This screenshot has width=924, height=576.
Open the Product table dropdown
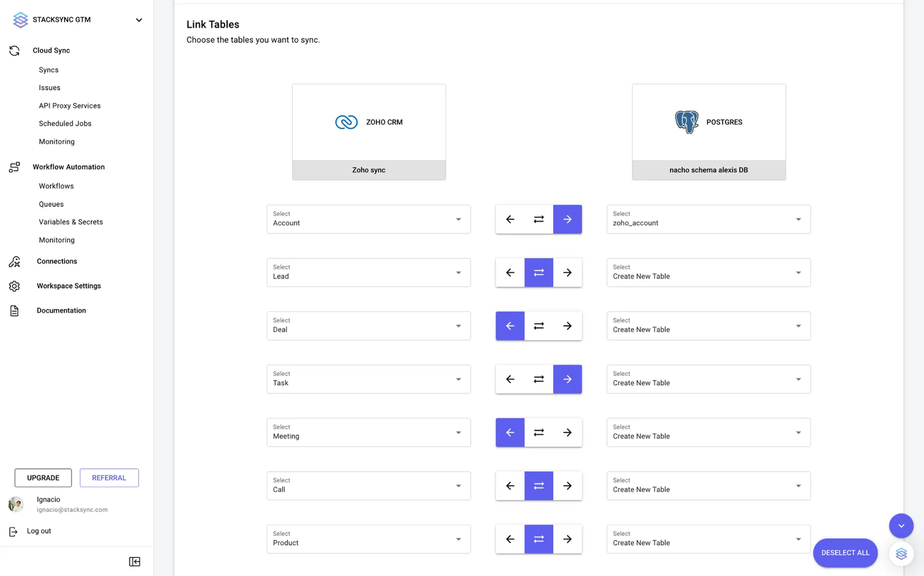pyautogui.click(x=368, y=539)
